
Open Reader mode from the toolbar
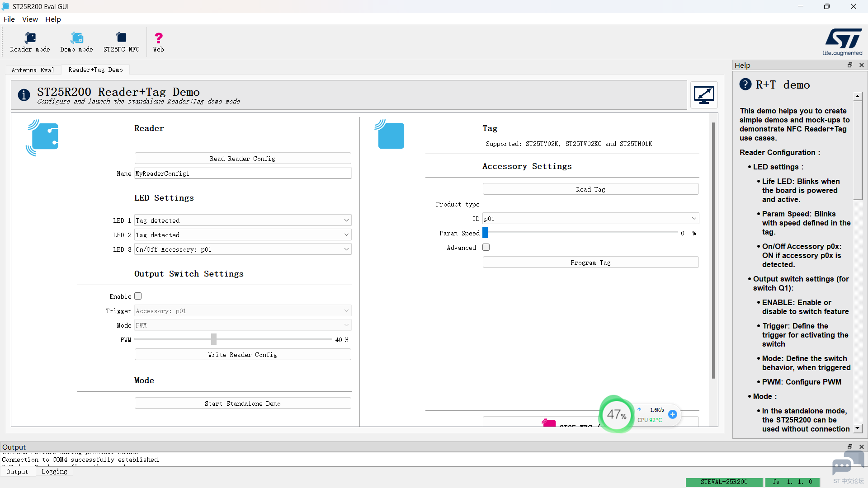pos(30,42)
